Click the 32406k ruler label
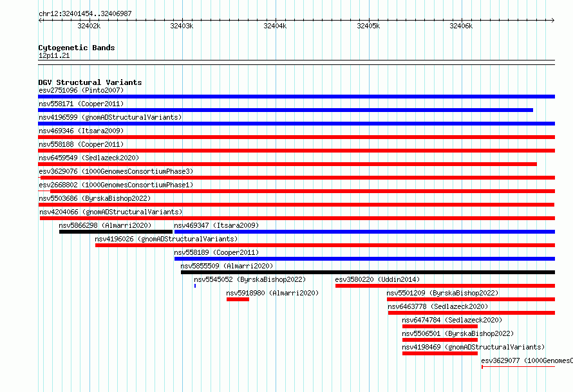 [x=461, y=26]
